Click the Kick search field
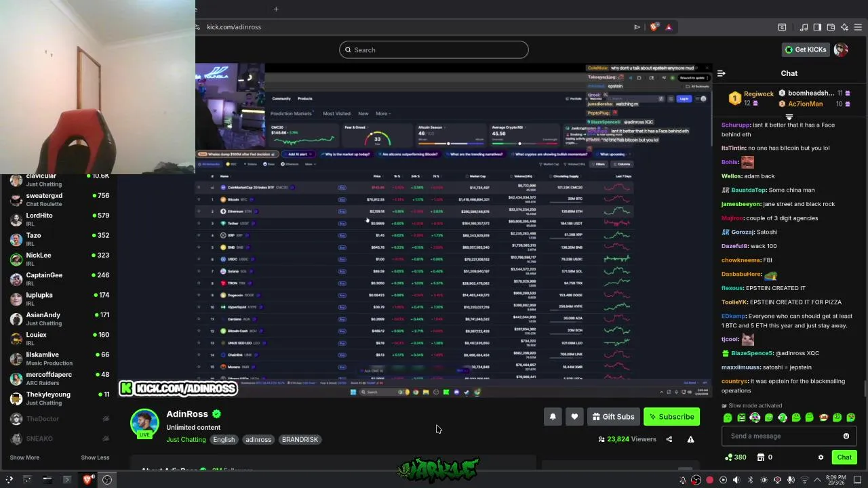868x488 pixels. click(x=434, y=49)
